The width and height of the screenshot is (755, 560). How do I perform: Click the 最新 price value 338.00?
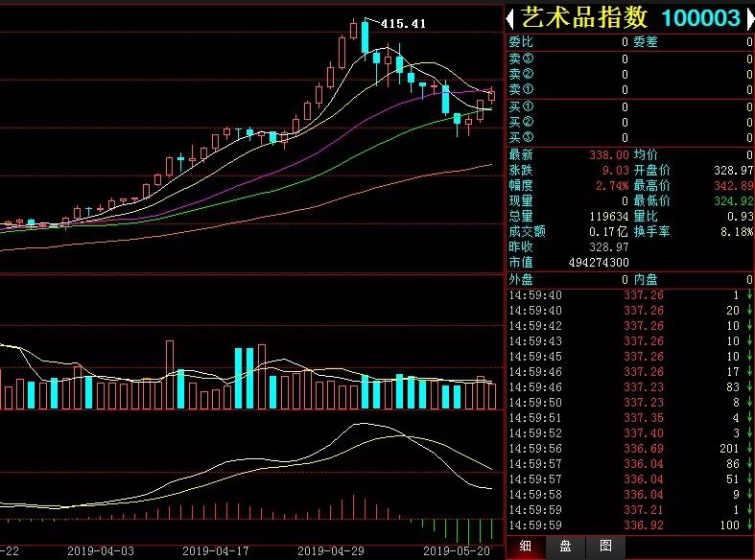pos(609,155)
